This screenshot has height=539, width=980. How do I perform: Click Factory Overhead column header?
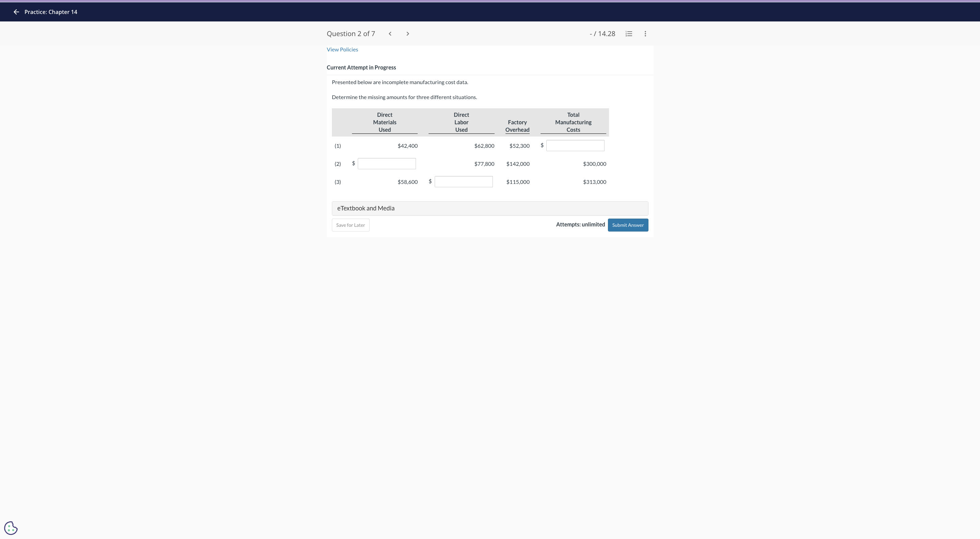517,126
